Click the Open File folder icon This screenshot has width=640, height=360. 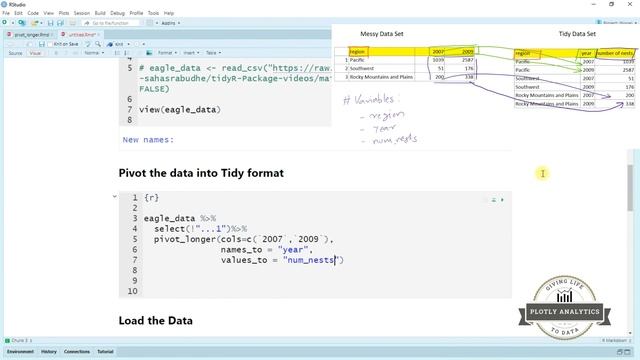[35, 23]
